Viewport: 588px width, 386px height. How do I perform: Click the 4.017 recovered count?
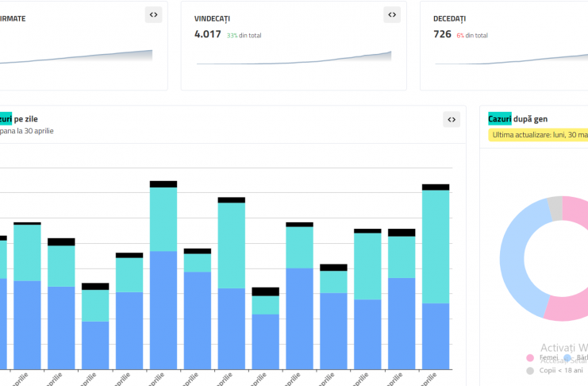tap(208, 34)
